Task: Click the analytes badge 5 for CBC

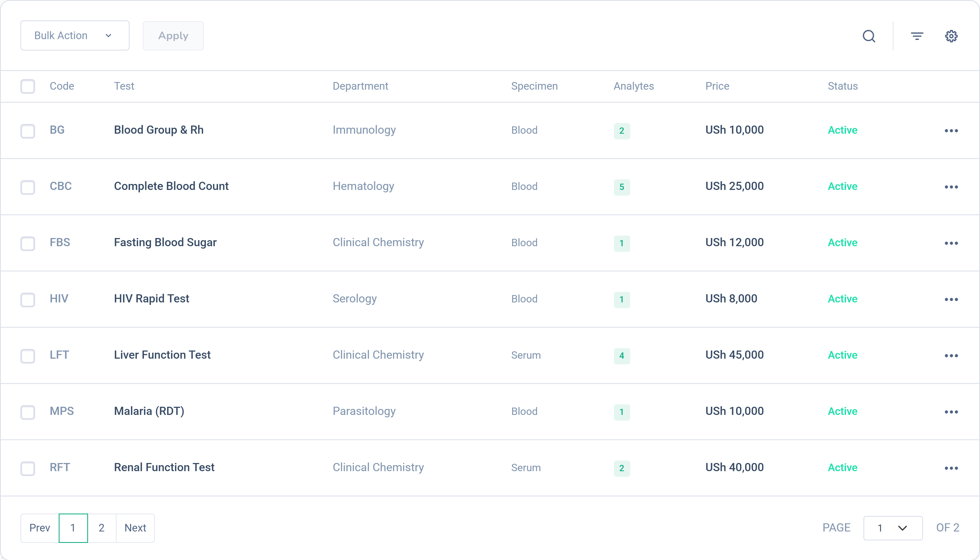Action: pos(622,187)
